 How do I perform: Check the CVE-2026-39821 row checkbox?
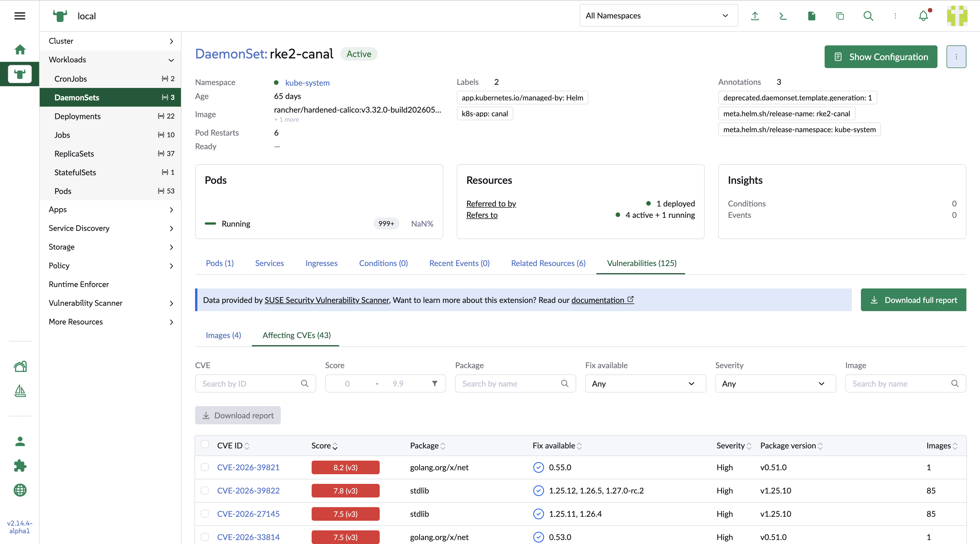(205, 467)
